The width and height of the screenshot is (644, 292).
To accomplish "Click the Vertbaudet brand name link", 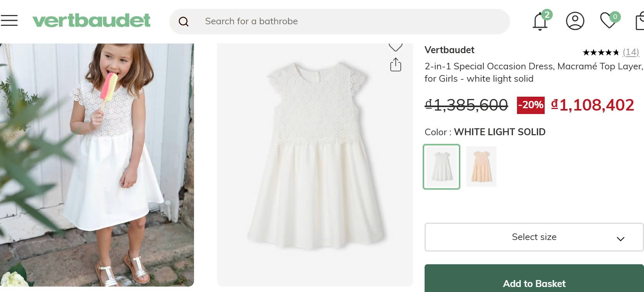I will pos(449,50).
